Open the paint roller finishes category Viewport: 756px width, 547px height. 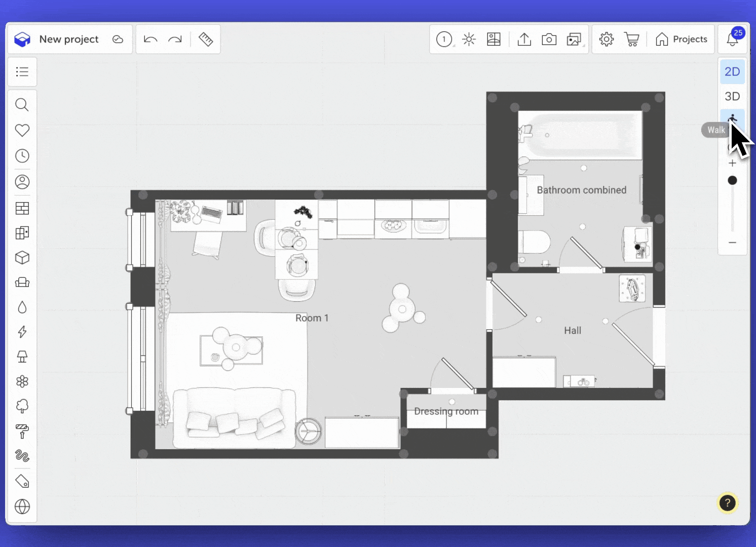pos(22,431)
